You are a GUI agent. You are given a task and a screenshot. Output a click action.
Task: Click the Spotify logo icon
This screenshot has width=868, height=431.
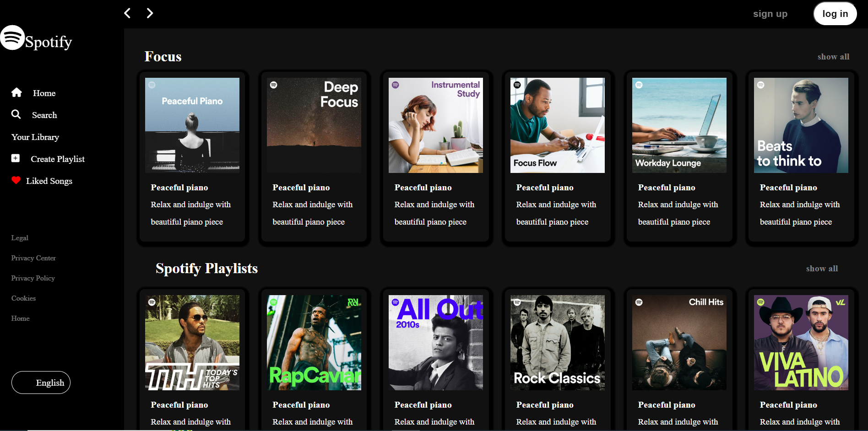[12, 38]
